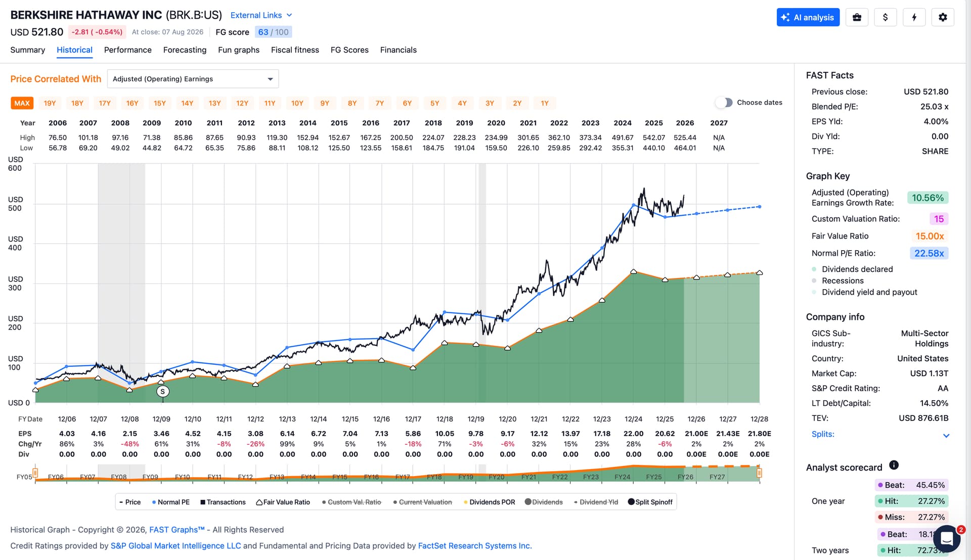Click the Normal P/E Ratio 22.58x badge

pos(929,253)
